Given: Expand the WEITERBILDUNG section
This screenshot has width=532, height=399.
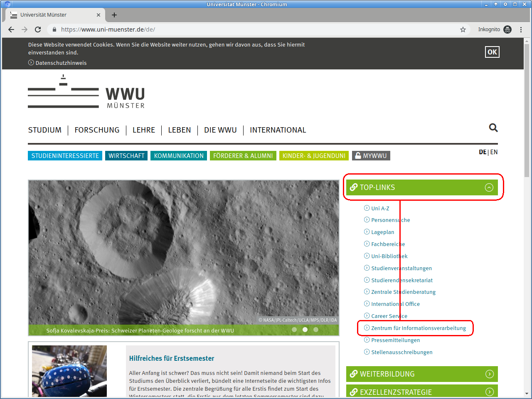Looking at the screenshot, I should click(x=489, y=374).
